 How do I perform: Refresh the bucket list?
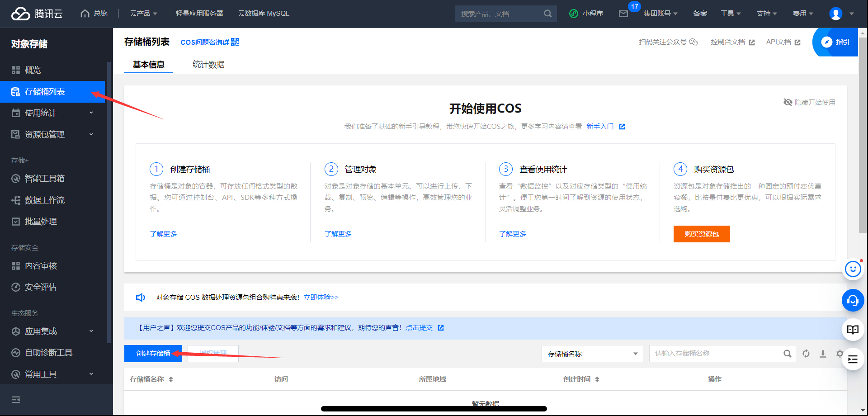(x=806, y=354)
